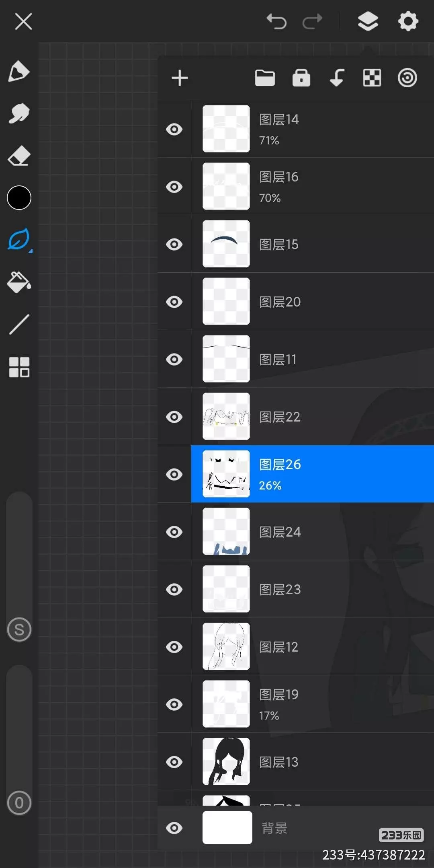Select the eraser tool

pos(19,156)
